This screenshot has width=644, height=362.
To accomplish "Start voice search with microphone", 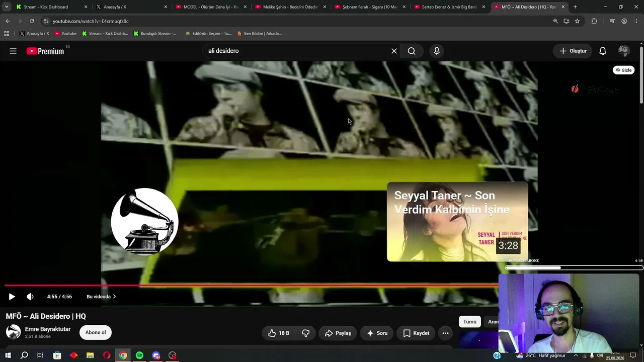I will [x=437, y=51].
